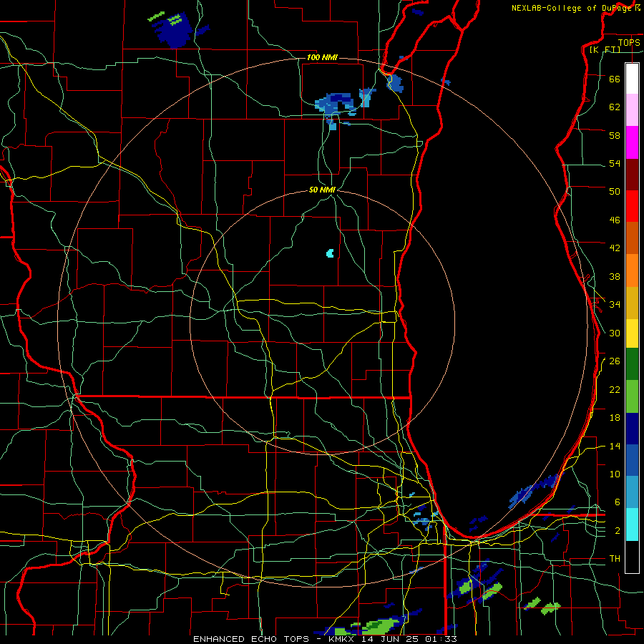Click the Enhanced Echo Tops KMKX timestamp caption
The height and width of the screenshot is (644, 644).
click(x=324, y=639)
